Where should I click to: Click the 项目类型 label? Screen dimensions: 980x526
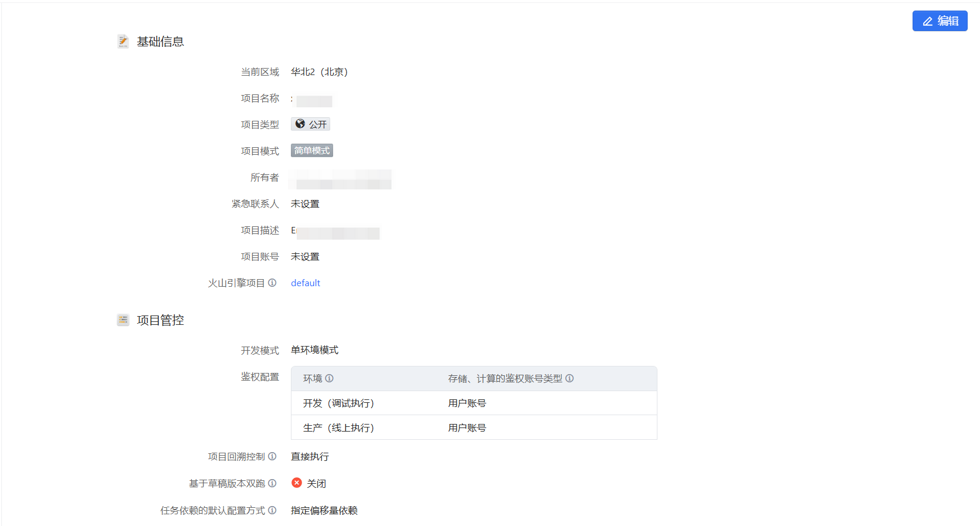pyautogui.click(x=260, y=125)
